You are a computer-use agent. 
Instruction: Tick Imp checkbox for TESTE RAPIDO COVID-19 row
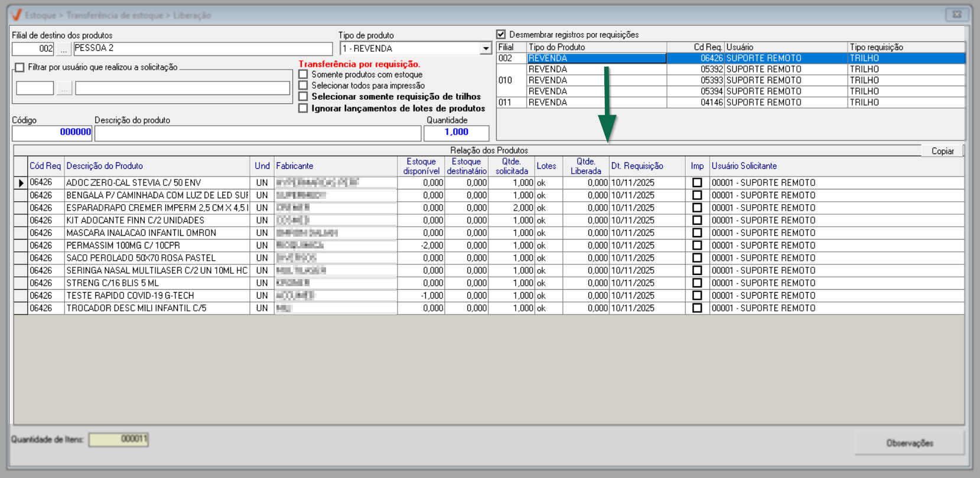point(697,296)
